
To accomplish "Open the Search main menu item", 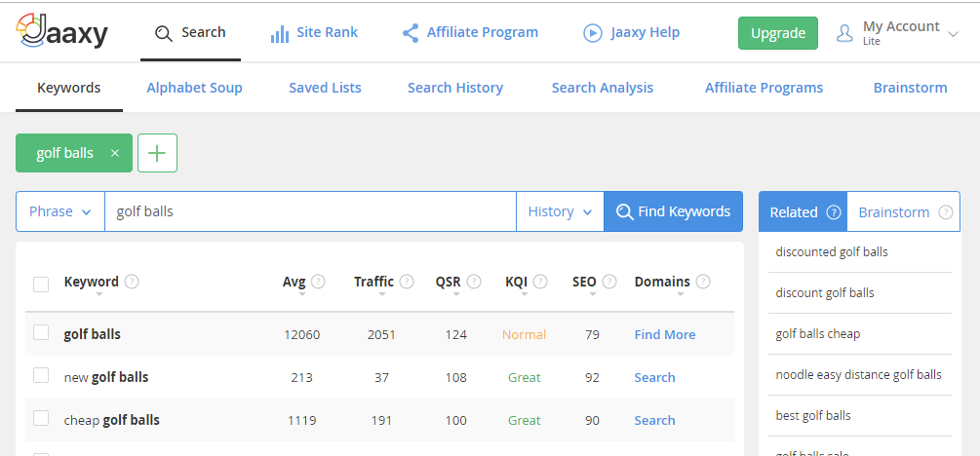I will tap(190, 33).
